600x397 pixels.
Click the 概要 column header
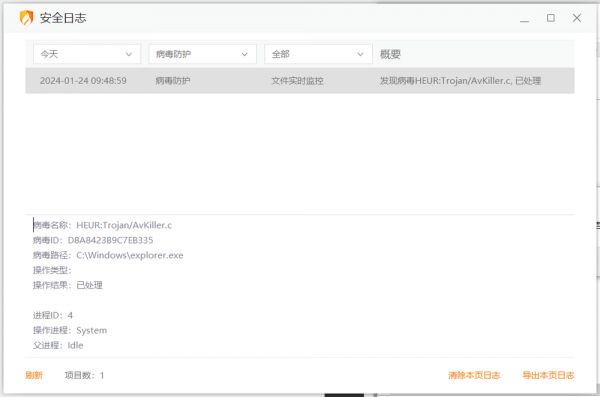tap(390, 54)
